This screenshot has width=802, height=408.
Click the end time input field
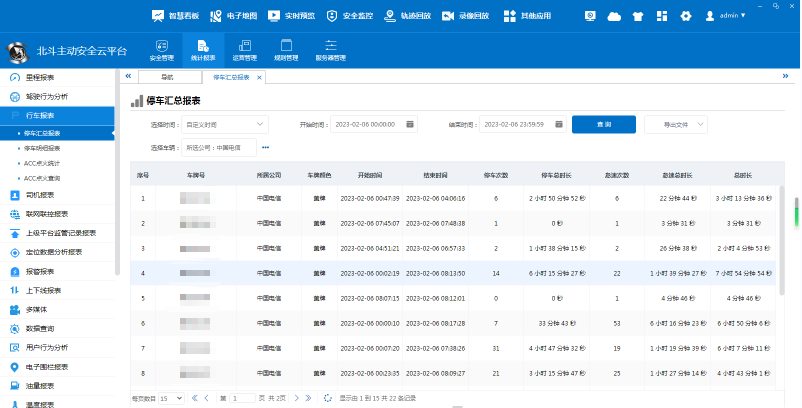pyautogui.click(x=514, y=124)
